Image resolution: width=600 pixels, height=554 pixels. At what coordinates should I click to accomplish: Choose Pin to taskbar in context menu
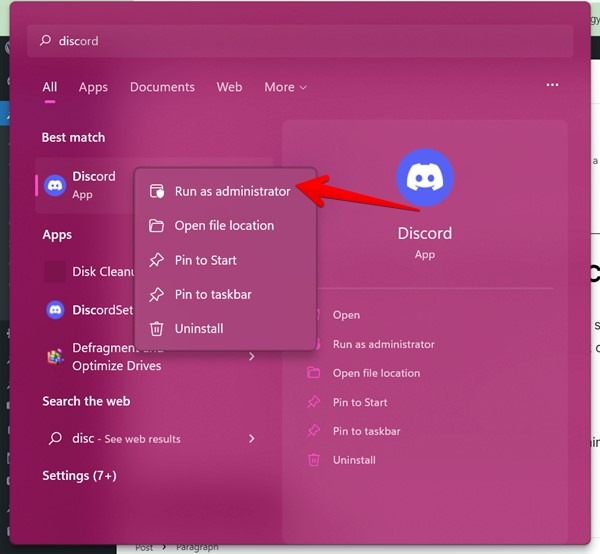[226, 295]
